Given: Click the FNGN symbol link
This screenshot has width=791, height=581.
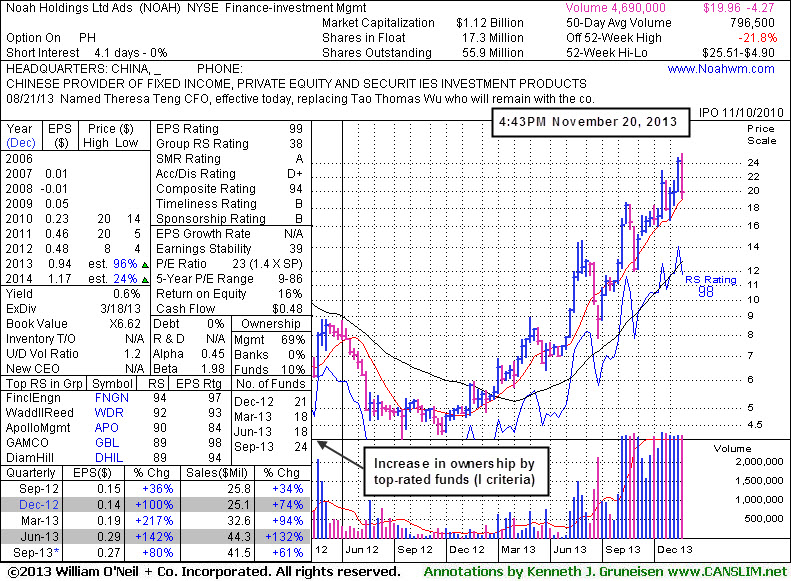Looking at the screenshot, I should [x=111, y=398].
